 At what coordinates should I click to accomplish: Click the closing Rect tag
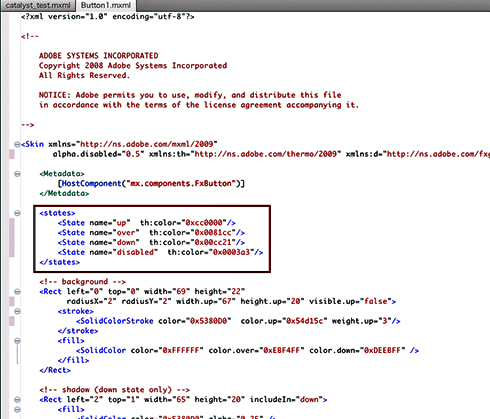pos(55,370)
